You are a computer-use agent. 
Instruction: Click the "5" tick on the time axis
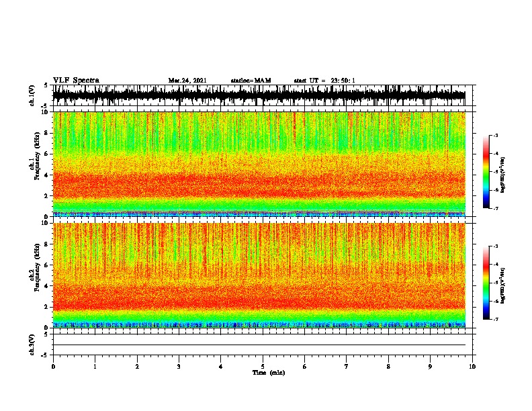click(263, 367)
